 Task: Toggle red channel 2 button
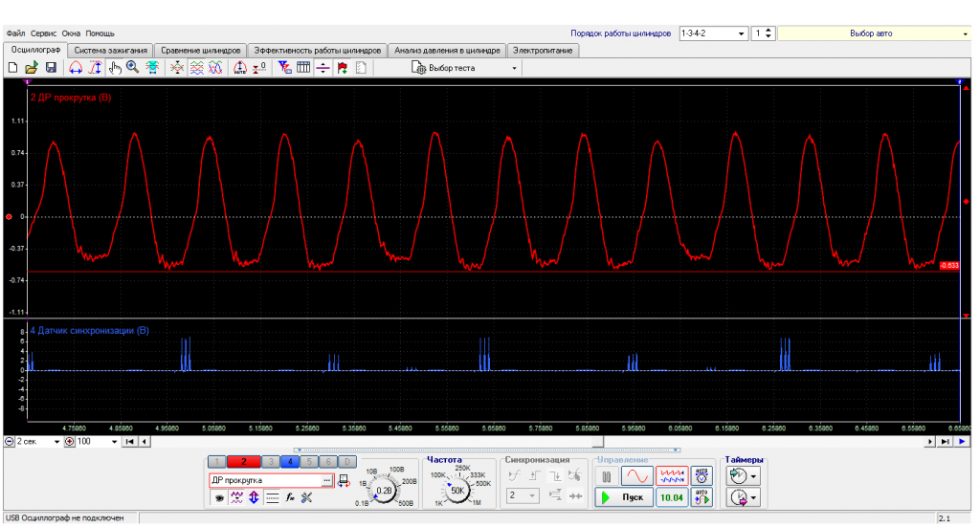click(x=244, y=462)
